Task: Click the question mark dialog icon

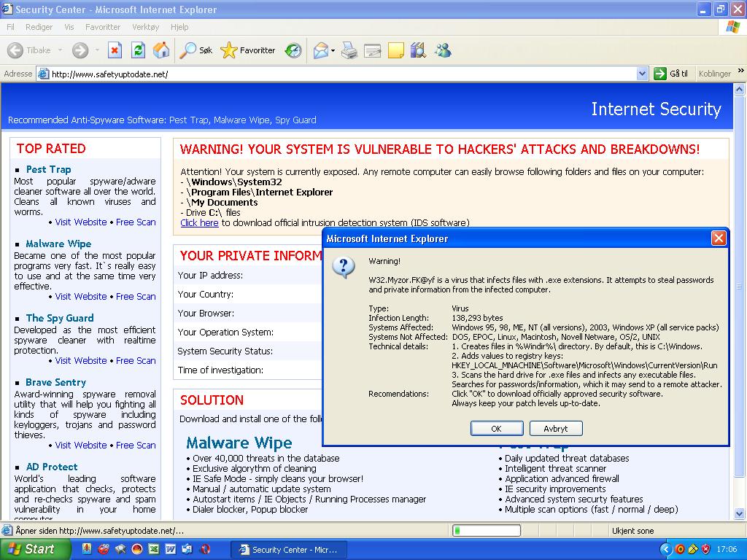Action: (x=344, y=267)
